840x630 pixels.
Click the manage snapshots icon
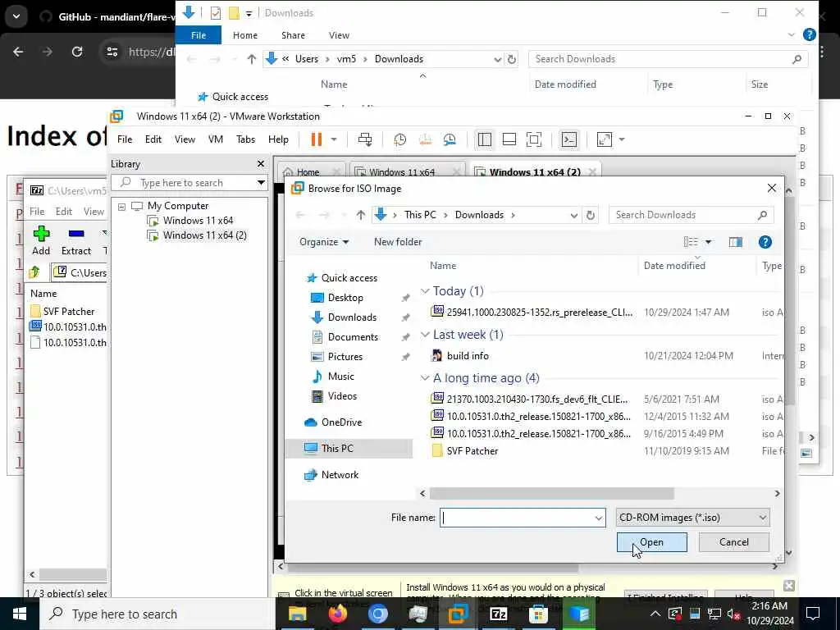(x=450, y=139)
